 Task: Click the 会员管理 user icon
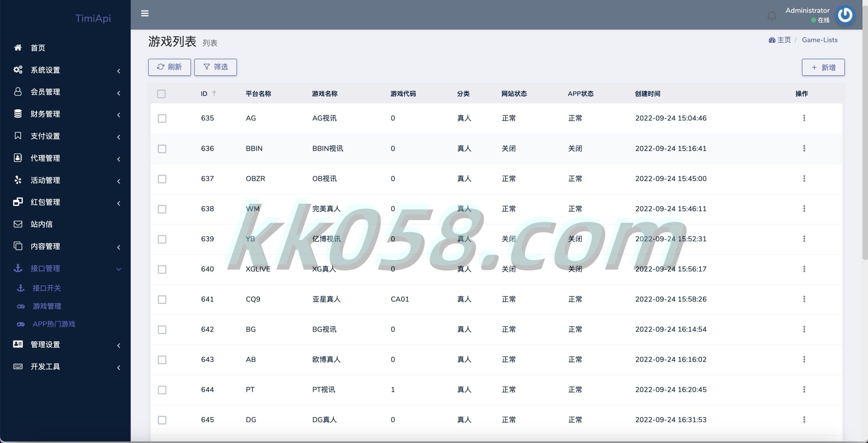18,92
